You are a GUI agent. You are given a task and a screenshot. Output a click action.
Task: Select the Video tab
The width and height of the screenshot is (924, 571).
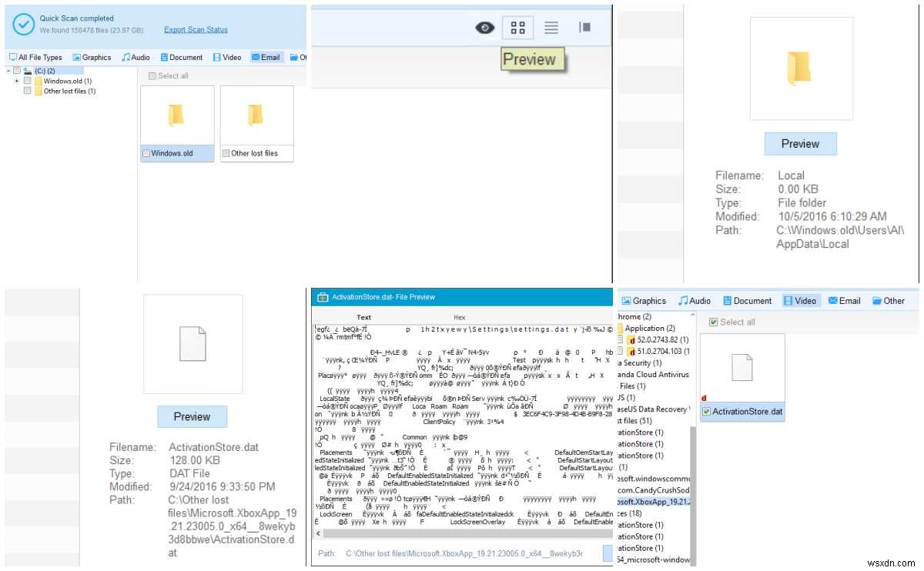(800, 300)
